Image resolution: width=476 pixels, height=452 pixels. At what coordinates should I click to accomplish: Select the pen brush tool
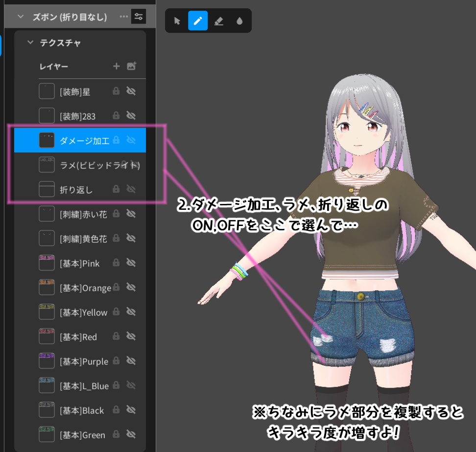198,21
